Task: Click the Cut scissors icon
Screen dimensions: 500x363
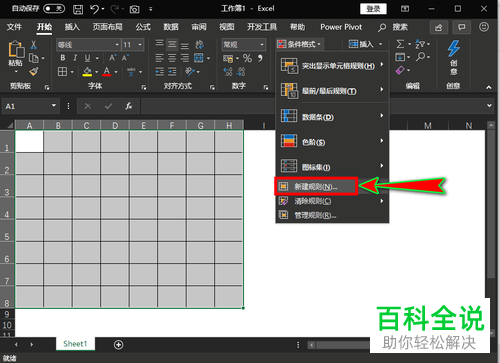Action: click(x=33, y=45)
